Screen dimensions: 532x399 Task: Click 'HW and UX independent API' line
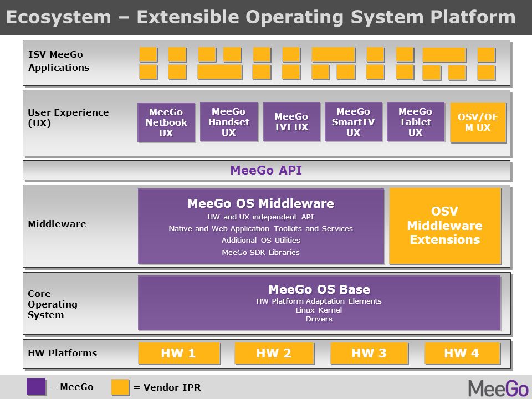click(x=260, y=217)
